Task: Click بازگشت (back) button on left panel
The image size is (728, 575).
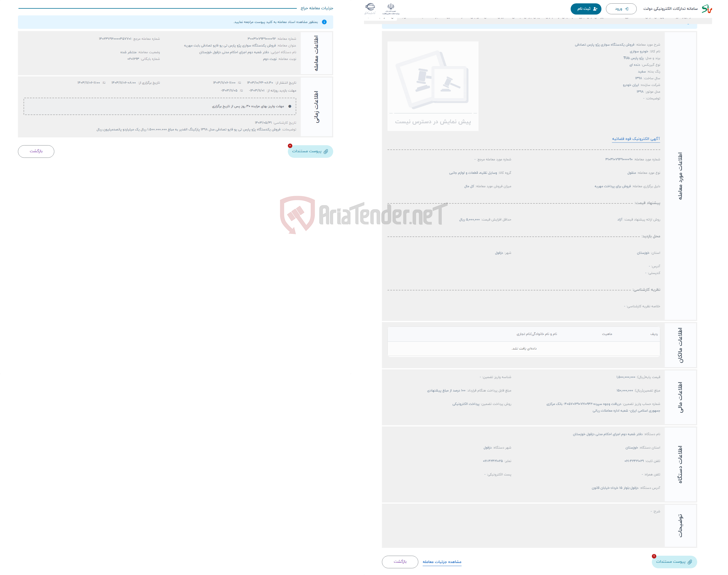Action: pos(37,151)
